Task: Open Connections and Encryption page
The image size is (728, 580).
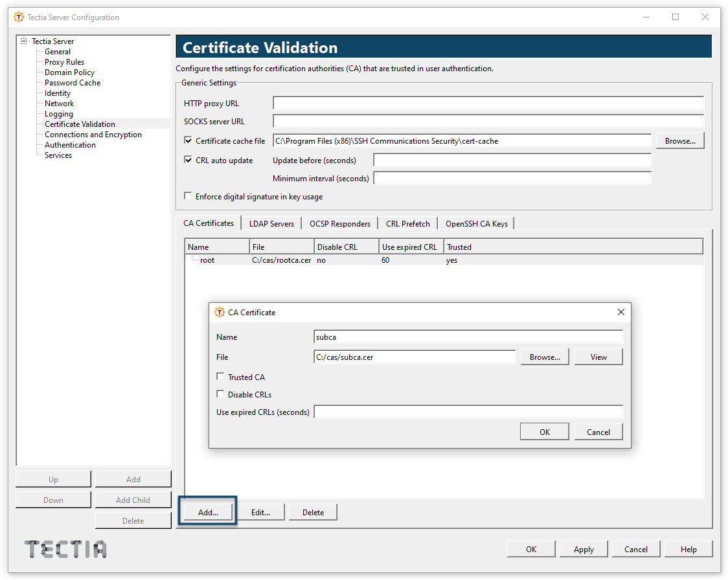Action: point(93,135)
